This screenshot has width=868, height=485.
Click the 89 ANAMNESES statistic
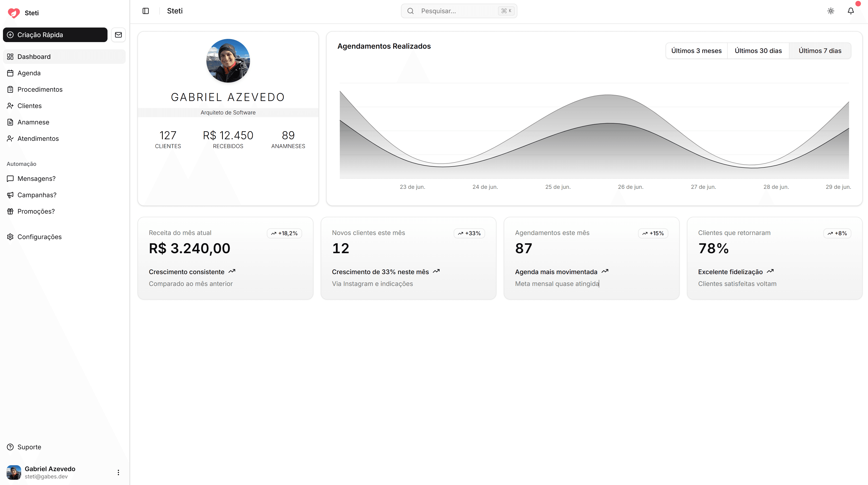tap(288, 139)
